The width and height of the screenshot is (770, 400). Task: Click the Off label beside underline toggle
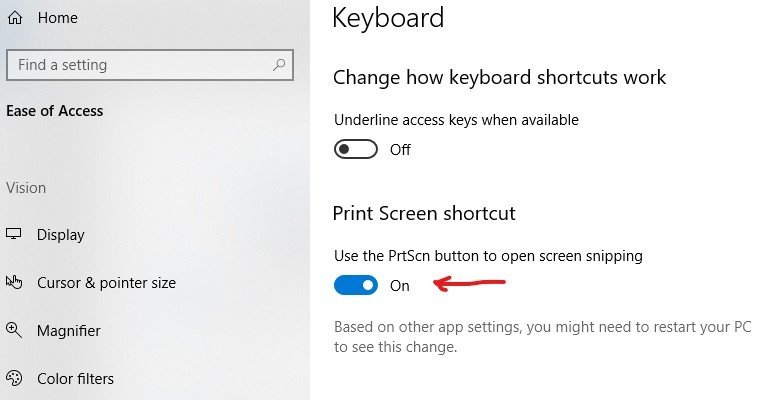point(400,150)
